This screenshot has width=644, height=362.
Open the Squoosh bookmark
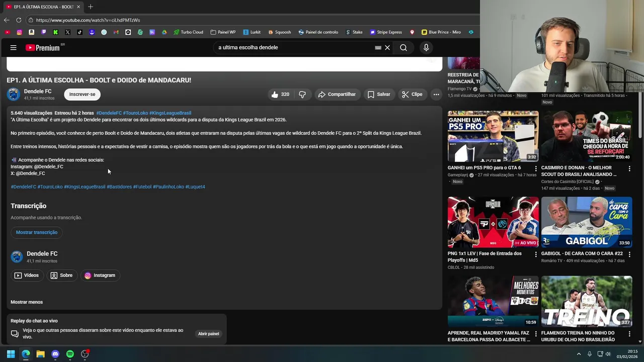click(x=279, y=32)
